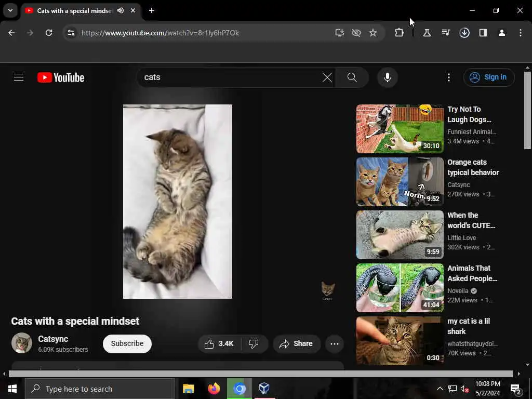
Task: Reload the current page
Action: click(49, 33)
